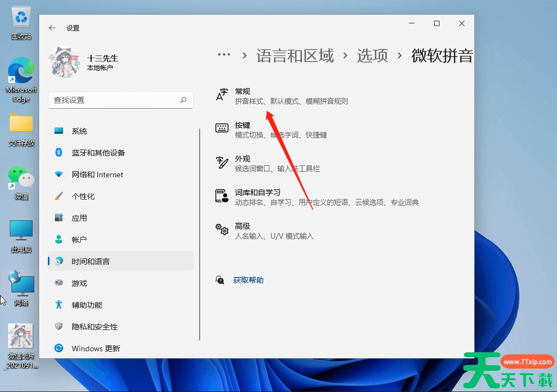
Task: Click the navigation pane scrollbar
Action: click(200, 234)
